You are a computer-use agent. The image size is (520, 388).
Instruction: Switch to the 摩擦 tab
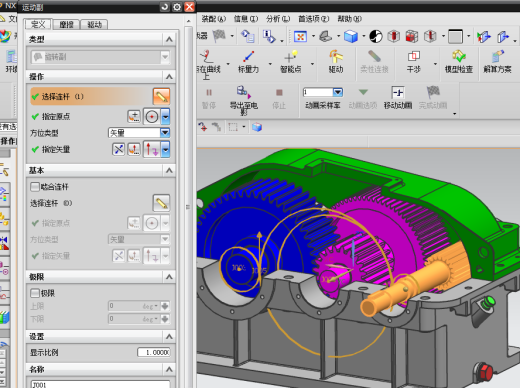[x=67, y=24]
